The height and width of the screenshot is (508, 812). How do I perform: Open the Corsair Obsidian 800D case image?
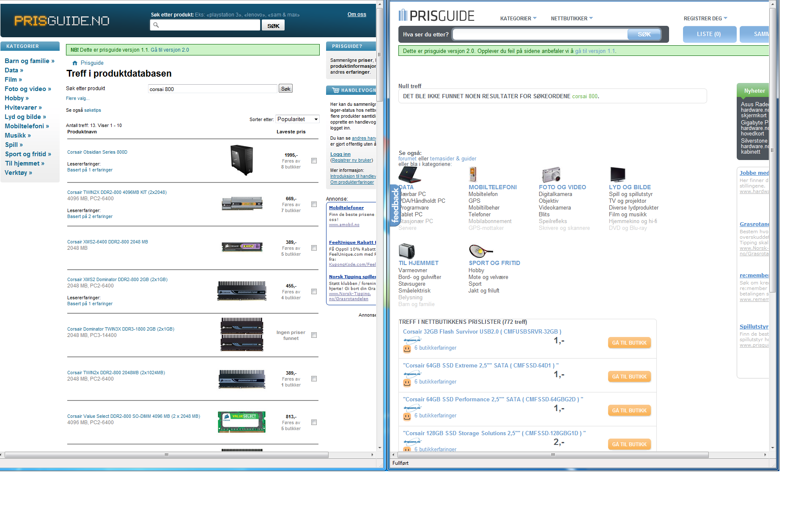point(241,160)
